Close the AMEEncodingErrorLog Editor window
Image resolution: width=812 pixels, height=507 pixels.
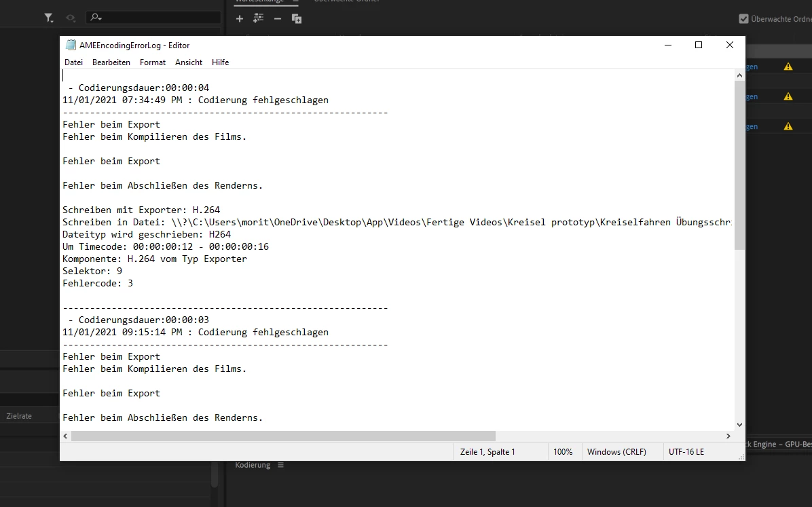(x=730, y=45)
